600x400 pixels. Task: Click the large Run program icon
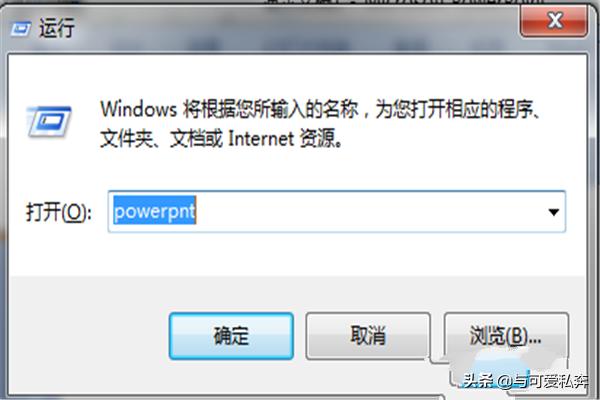pyautogui.click(x=49, y=122)
